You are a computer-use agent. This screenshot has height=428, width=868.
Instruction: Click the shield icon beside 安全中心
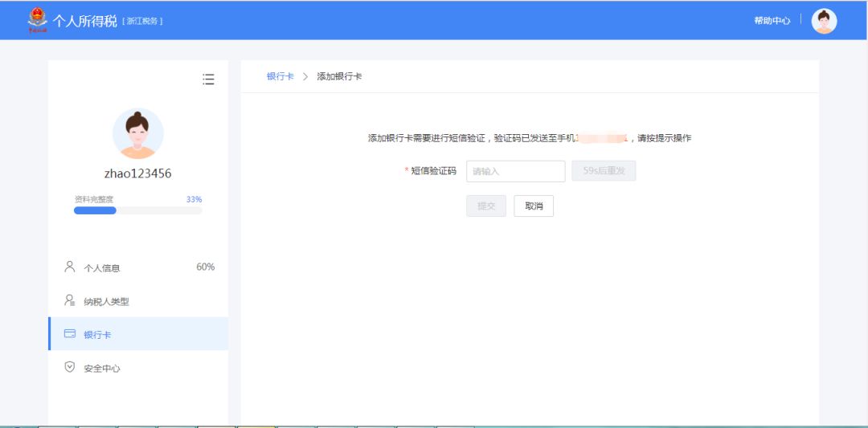pos(69,367)
